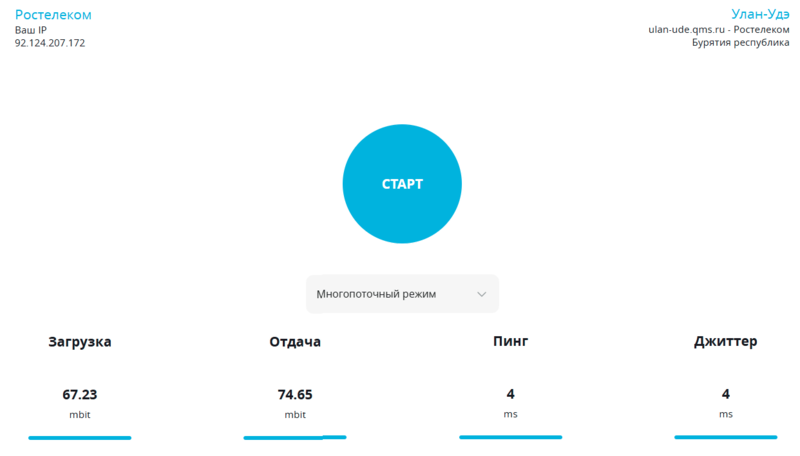Click the ping value 4

click(x=510, y=394)
